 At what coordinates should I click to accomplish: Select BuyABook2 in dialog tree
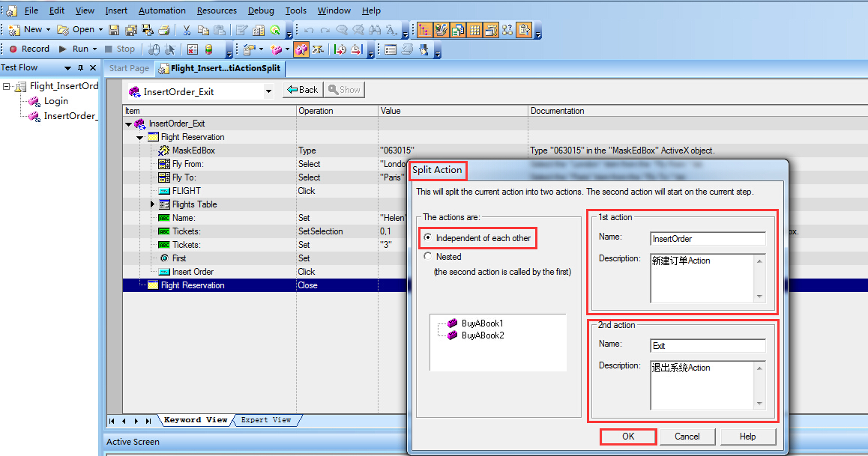pyautogui.click(x=483, y=335)
